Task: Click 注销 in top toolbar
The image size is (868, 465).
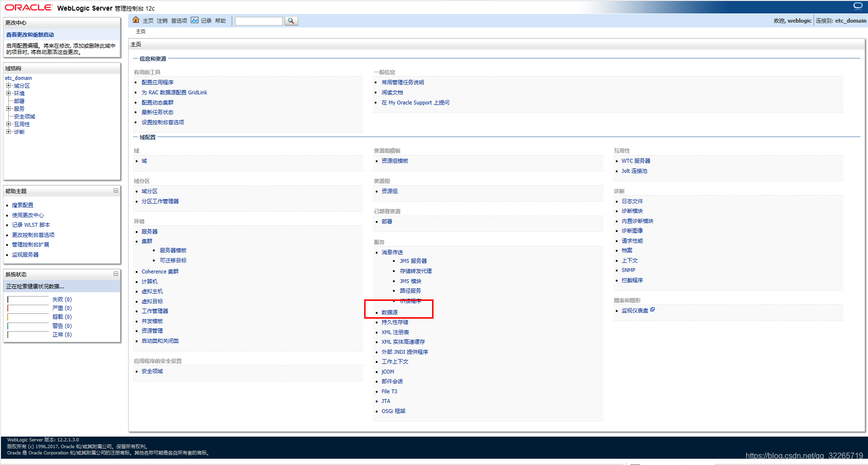Action: coord(162,21)
